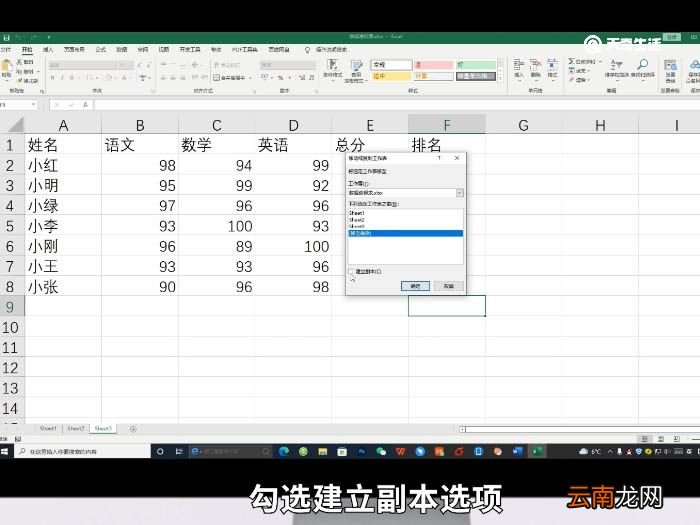Apply the 差 (Bad) red cell style
Viewport: 700px width, 525px height.
[x=433, y=65]
